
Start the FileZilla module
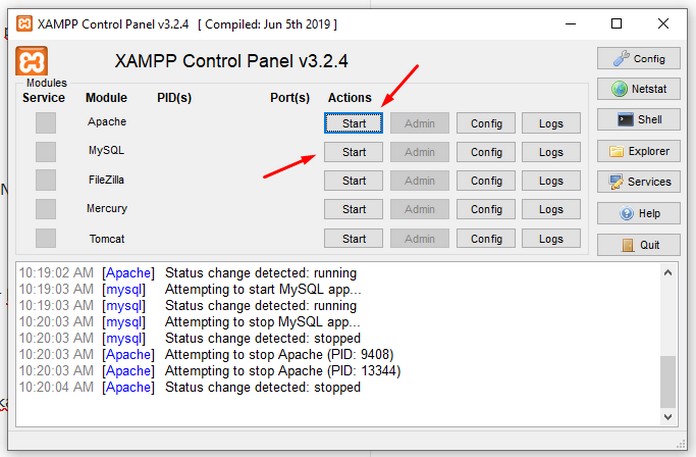[353, 181]
